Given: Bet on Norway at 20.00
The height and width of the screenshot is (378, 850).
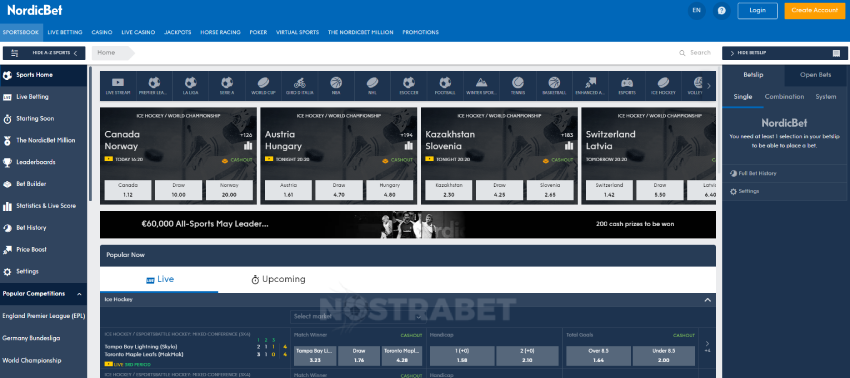Looking at the screenshot, I should (x=229, y=190).
